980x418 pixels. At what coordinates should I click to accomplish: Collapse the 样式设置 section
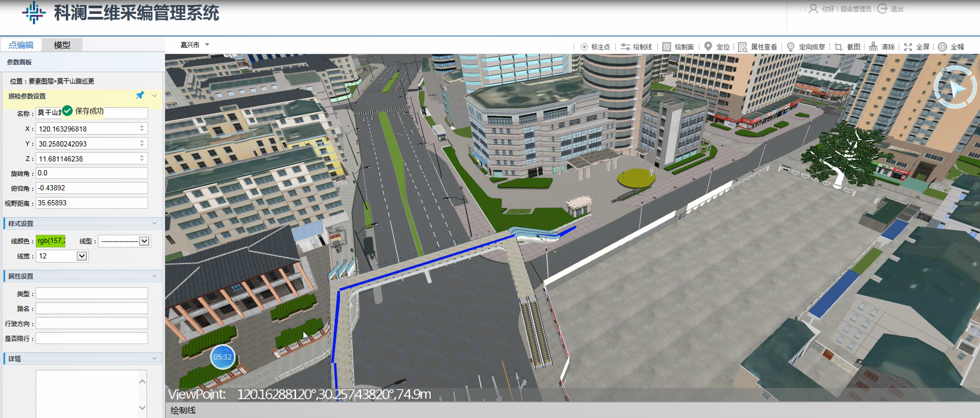[x=154, y=224]
